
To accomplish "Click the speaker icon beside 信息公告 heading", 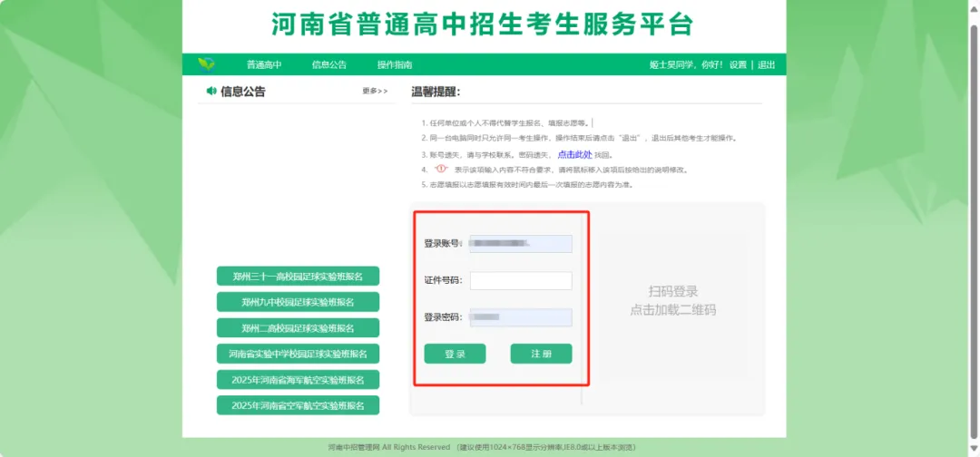I will tap(211, 92).
